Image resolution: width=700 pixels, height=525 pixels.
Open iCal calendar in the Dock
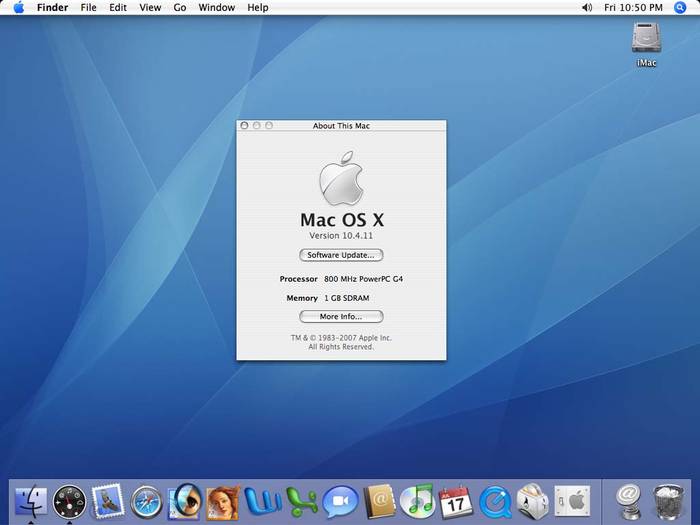coord(456,502)
